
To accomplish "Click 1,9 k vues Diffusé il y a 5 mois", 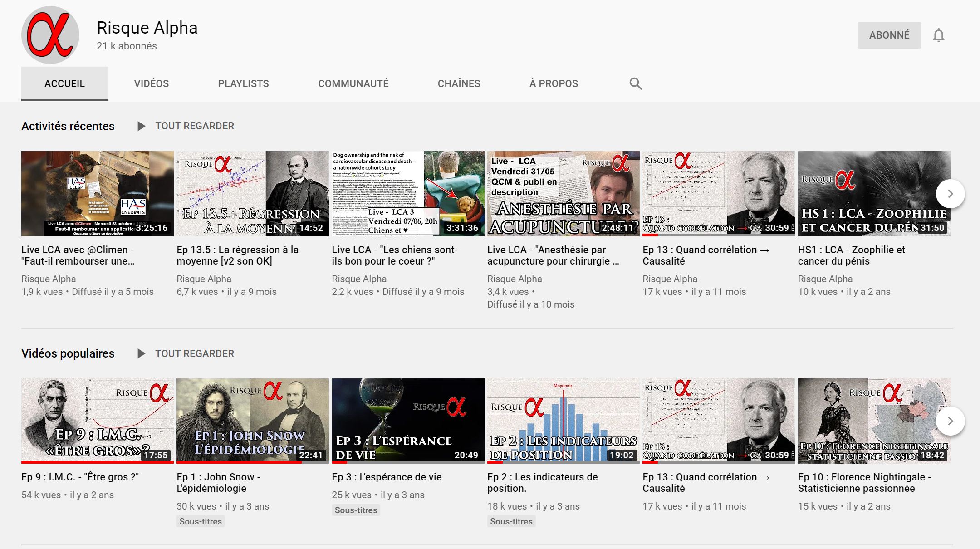I will tap(88, 292).
